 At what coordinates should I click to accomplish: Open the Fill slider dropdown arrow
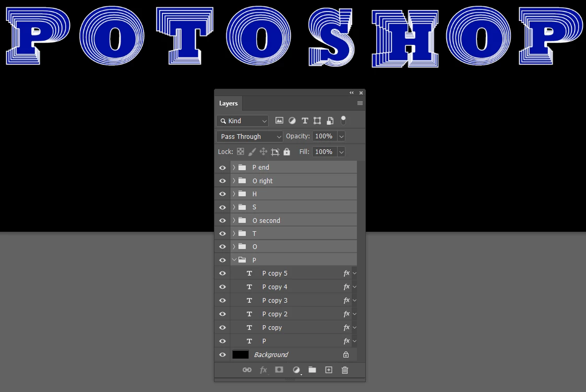pos(341,152)
